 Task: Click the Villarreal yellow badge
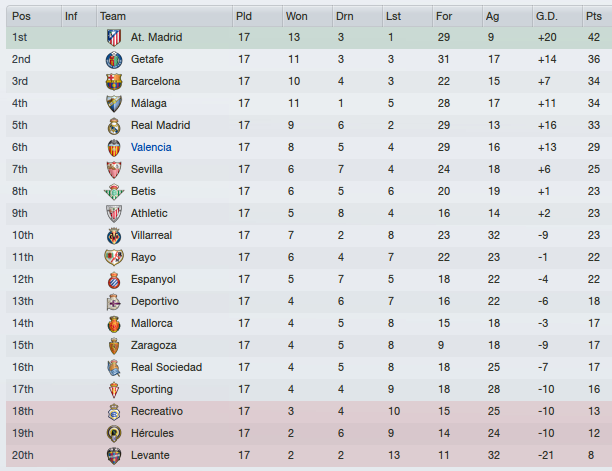point(114,236)
